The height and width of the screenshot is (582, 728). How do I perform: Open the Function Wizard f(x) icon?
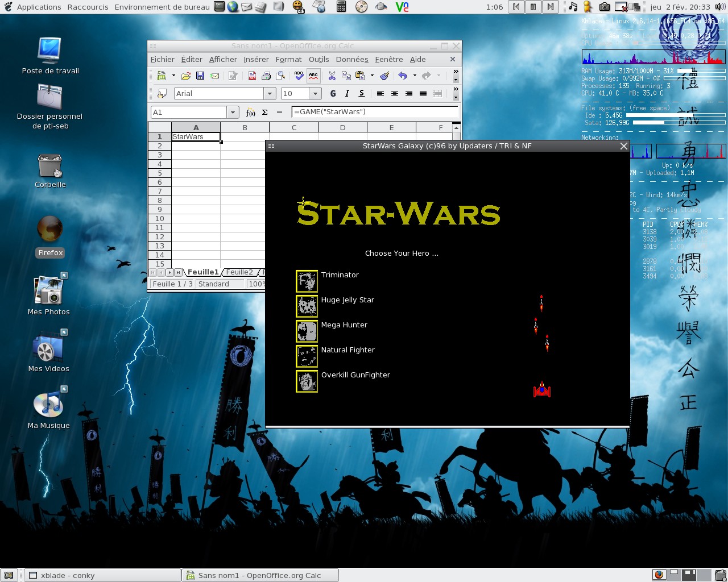tap(250, 113)
